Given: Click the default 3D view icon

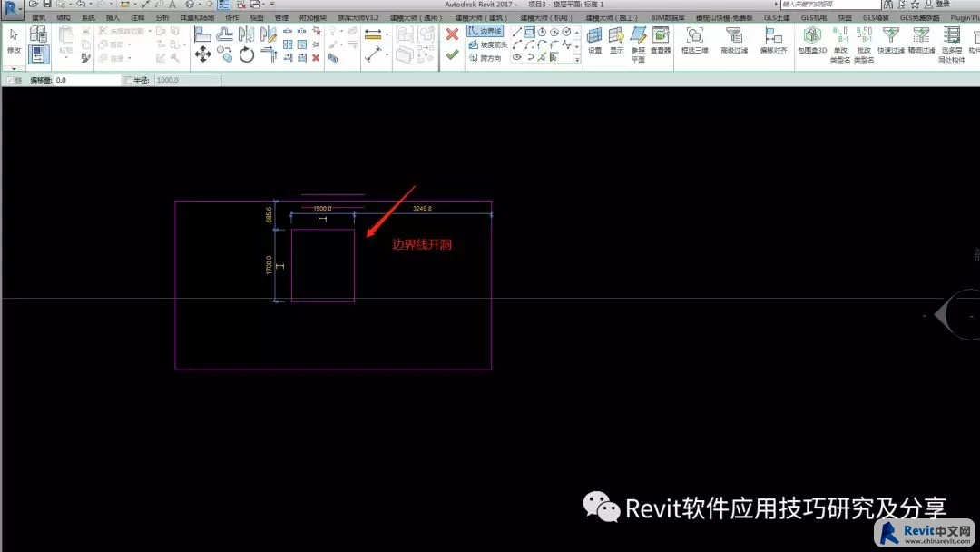Looking at the screenshot, I should [190, 4].
